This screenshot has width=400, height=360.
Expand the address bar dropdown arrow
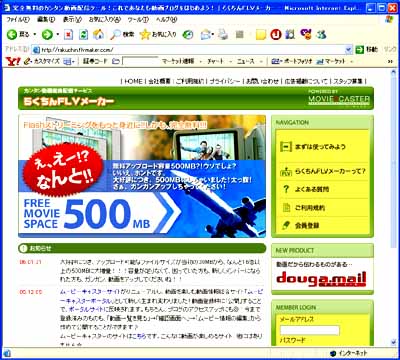pos(349,50)
